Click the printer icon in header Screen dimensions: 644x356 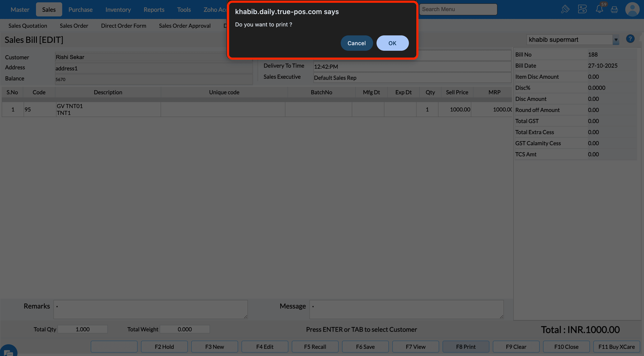pyautogui.click(x=614, y=10)
